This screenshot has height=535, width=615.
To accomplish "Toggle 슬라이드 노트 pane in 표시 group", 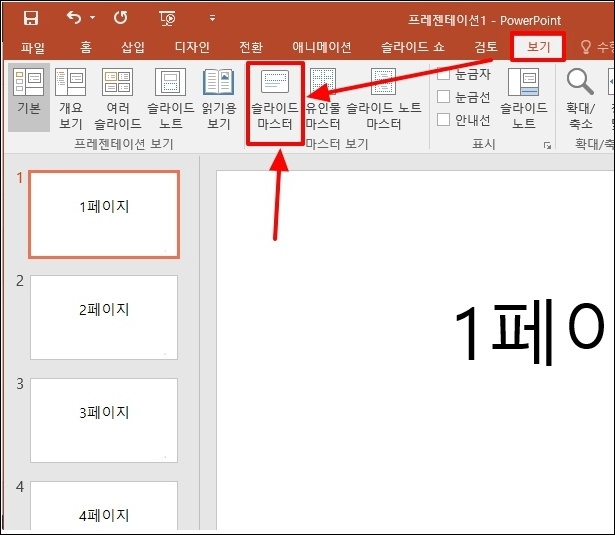I will (524, 98).
